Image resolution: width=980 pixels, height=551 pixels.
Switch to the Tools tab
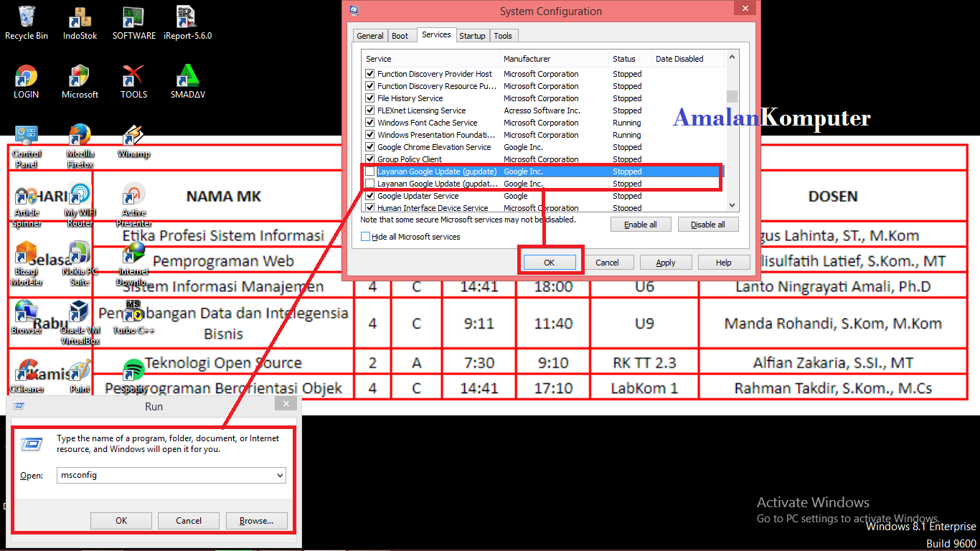[503, 36]
